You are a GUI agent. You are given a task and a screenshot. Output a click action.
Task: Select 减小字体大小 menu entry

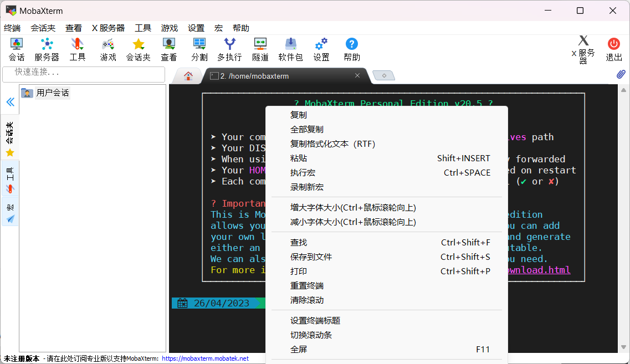(387, 222)
